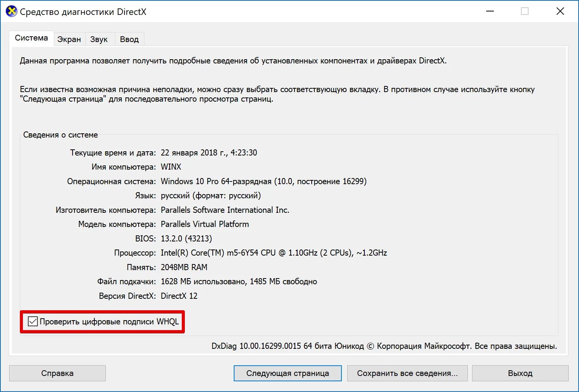The image size is (579, 392).
Task: Click the label Модель компьютера
Action: pos(117,224)
